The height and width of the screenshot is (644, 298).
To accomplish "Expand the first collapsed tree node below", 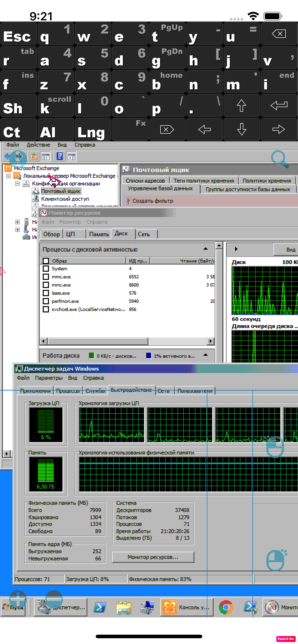I will click(x=17, y=222).
